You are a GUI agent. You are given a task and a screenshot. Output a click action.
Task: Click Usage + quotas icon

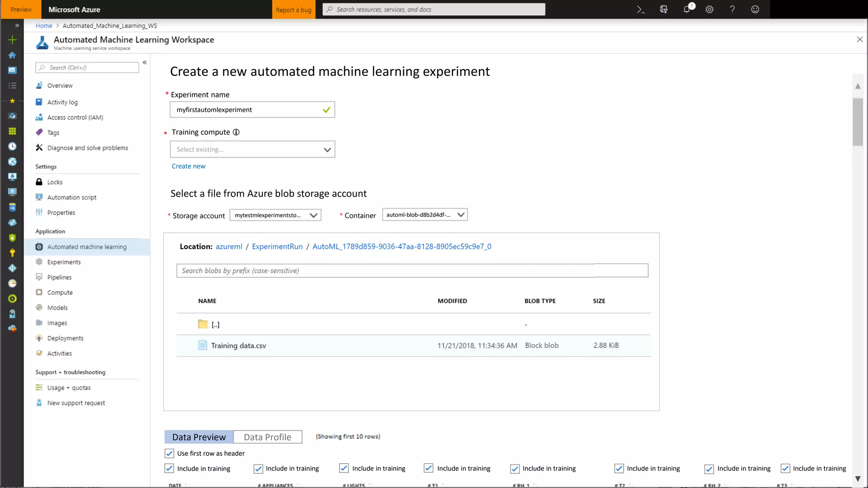(x=39, y=388)
